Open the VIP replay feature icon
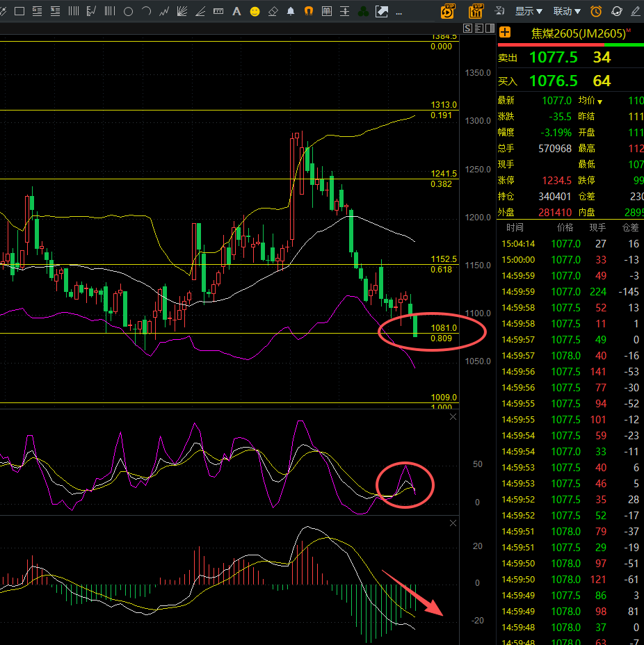Image resolution: width=644 pixels, height=645 pixels. 447,12
